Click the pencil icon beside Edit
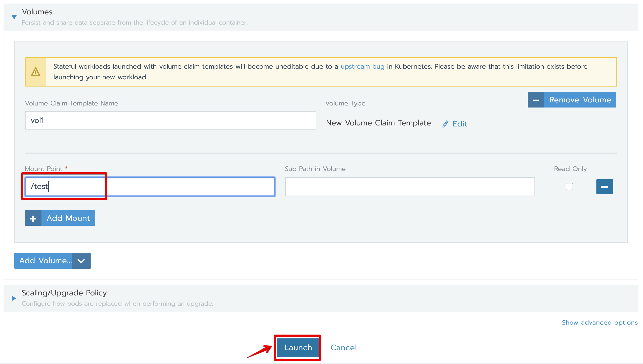Image resolution: width=643 pixels, height=364 pixels. point(445,124)
